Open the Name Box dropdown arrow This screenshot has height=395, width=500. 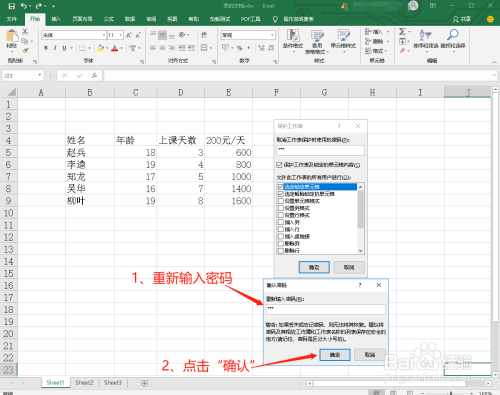(40, 75)
